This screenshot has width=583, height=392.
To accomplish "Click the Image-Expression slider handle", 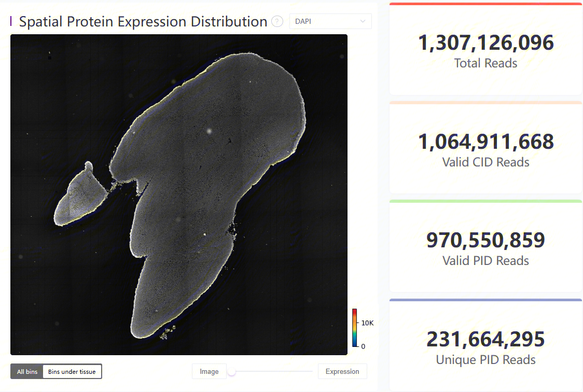I will [232, 372].
